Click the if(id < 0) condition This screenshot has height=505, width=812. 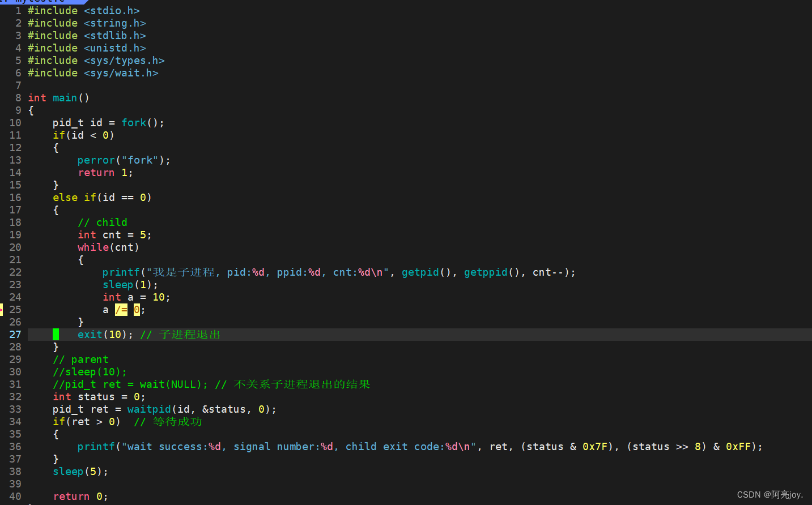pos(84,135)
